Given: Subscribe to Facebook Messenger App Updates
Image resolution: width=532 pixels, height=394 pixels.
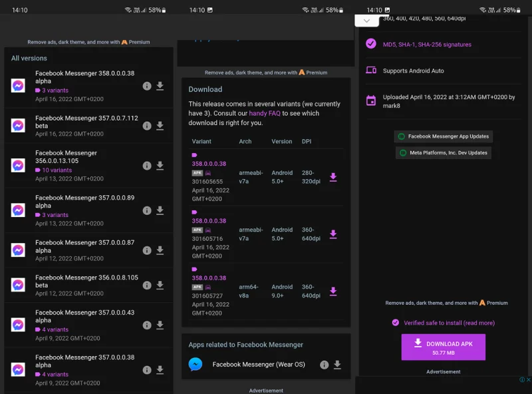Looking at the screenshot, I should point(444,136).
